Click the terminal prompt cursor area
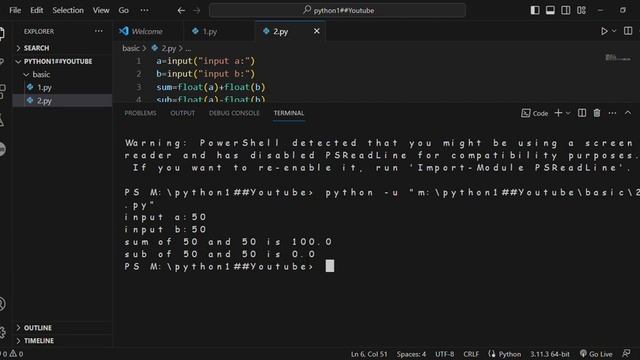 (330, 266)
